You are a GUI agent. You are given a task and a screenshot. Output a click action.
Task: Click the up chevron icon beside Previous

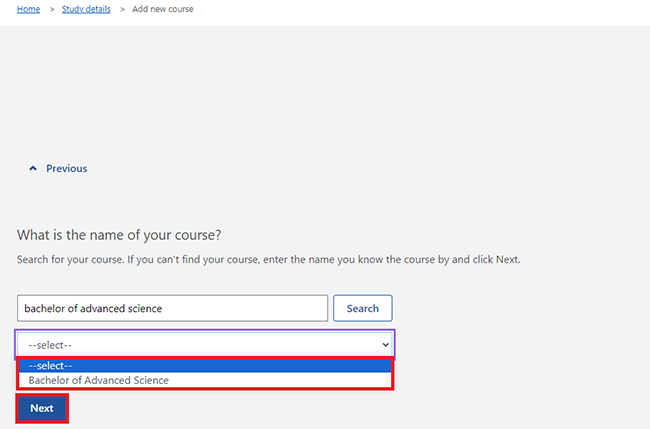(33, 168)
